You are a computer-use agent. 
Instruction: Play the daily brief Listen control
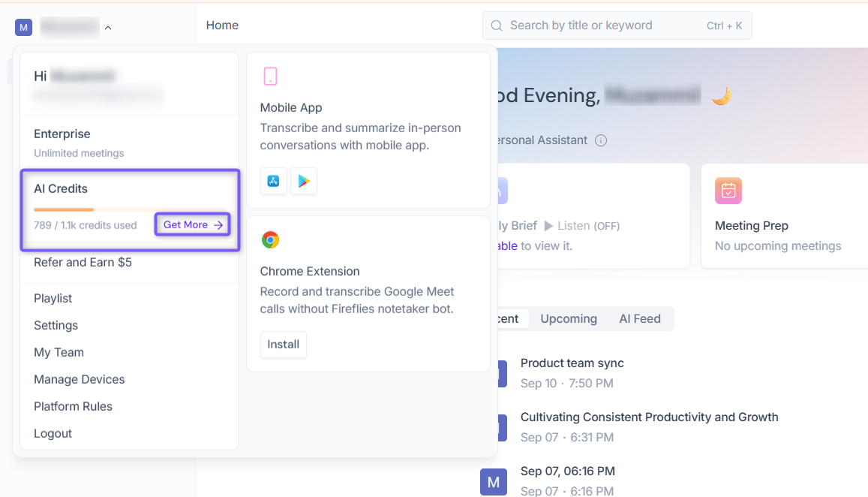[x=582, y=225]
